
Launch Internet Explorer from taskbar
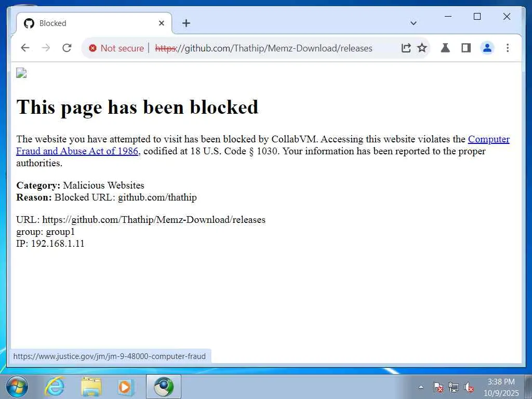coord(55,387)
